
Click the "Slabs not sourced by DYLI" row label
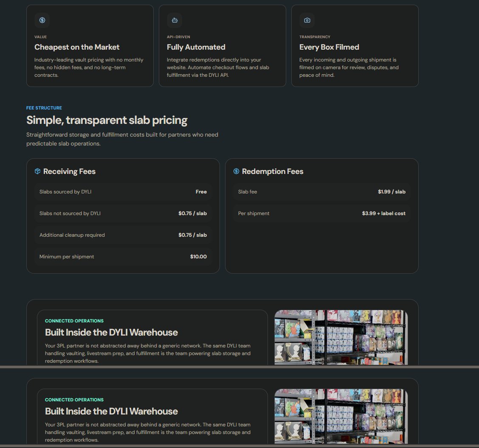(70, 213)
